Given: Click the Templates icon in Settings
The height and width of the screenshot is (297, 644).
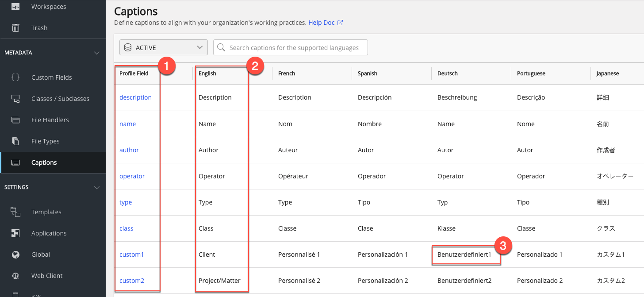Looking at the screenshot, I should click(15, 212).
